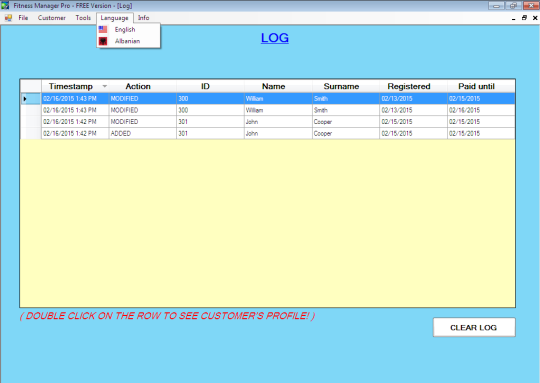Sort by the Paid until column header
This screenshot has width=540, height=383.
click(481, 86)
